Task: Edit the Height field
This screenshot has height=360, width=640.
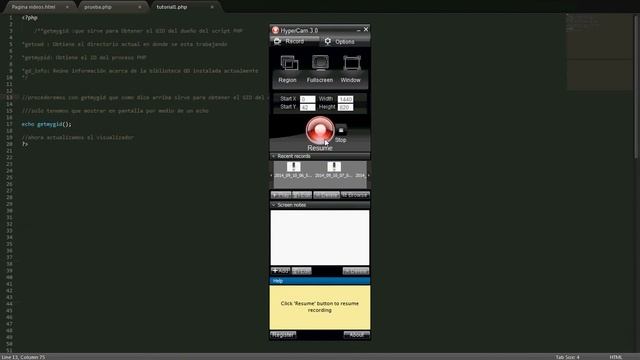Action: (345, 107)
